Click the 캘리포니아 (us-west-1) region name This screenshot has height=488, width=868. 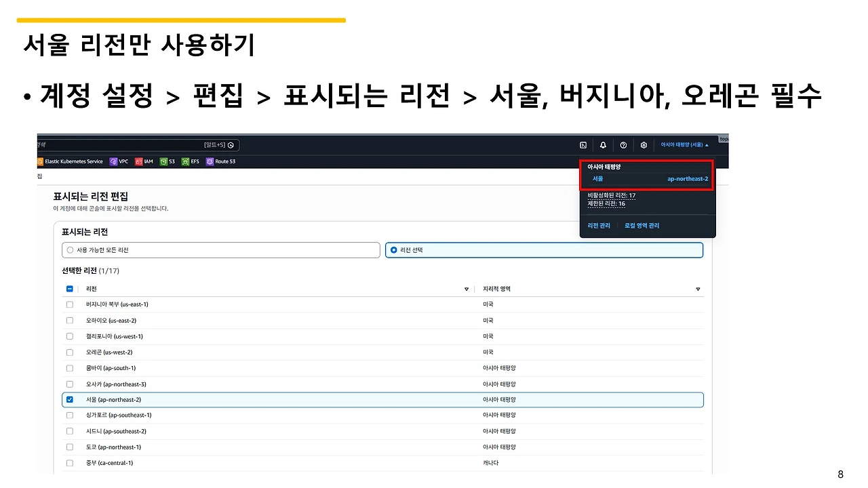click(115, 336)
